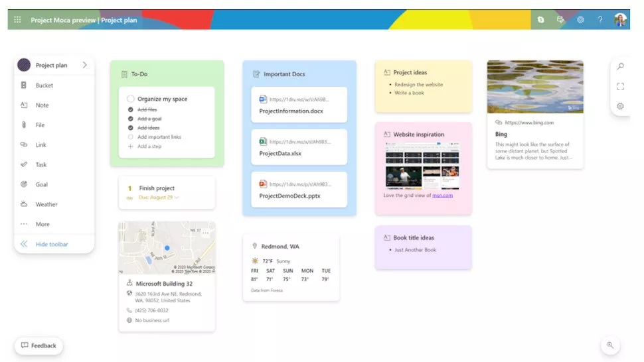Open search magnifier on right panel
Screen dimensions: 644x362
(620, 66)
